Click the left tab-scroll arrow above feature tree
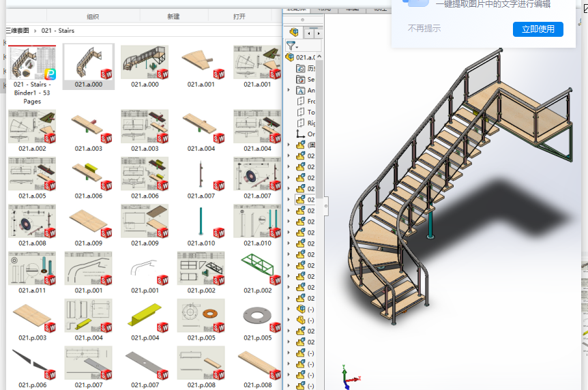Image resolution: width=588 pixels, height=390 pixels. point(309,33)
